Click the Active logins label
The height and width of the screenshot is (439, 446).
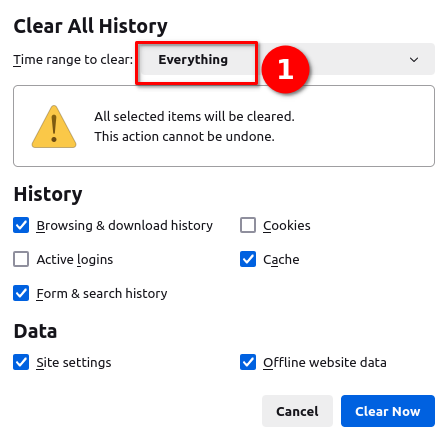[x=75, y=260]
